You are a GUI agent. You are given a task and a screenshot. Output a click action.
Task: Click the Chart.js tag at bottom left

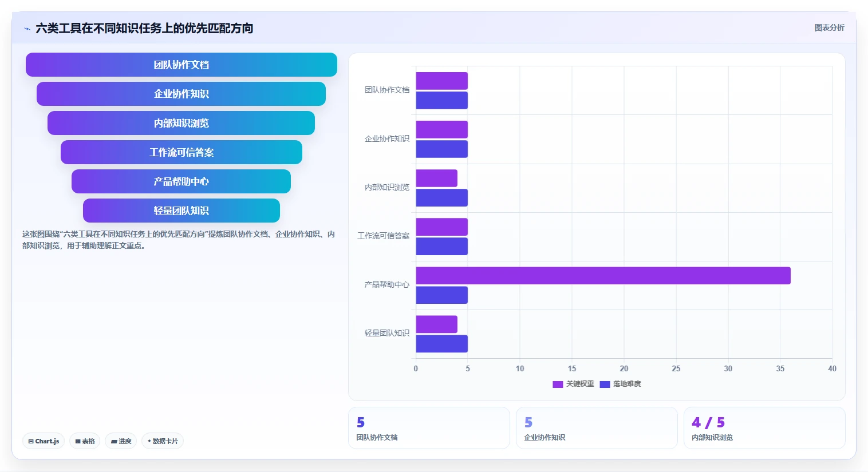tap(44, 441)
